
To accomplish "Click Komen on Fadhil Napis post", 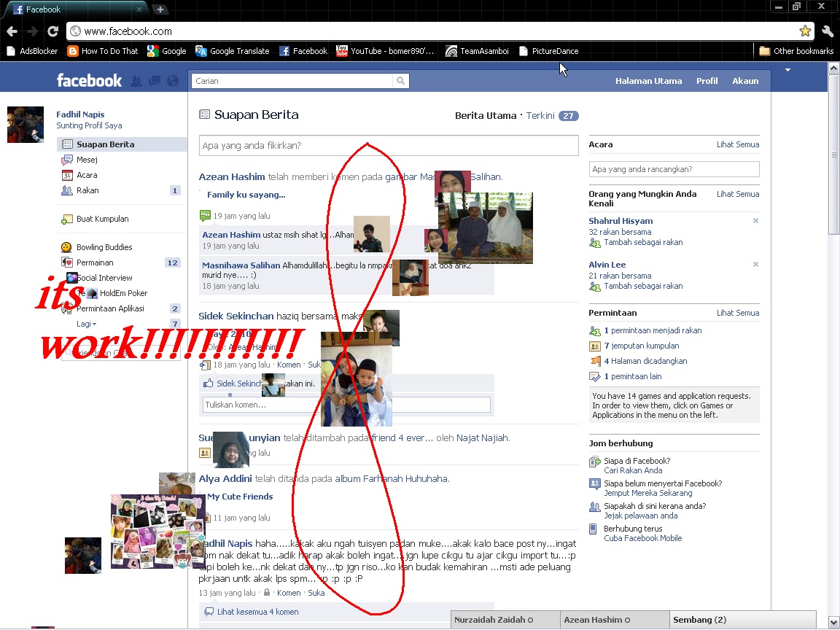I will (x=288, y=593).
